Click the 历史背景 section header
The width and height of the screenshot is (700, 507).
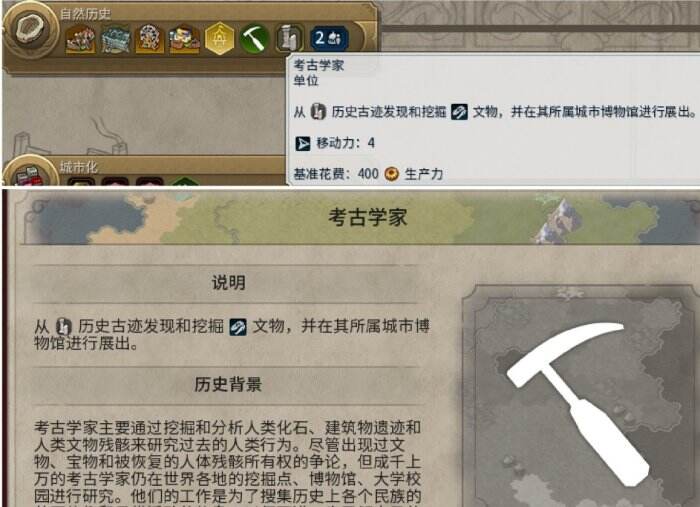click(228, 384)
